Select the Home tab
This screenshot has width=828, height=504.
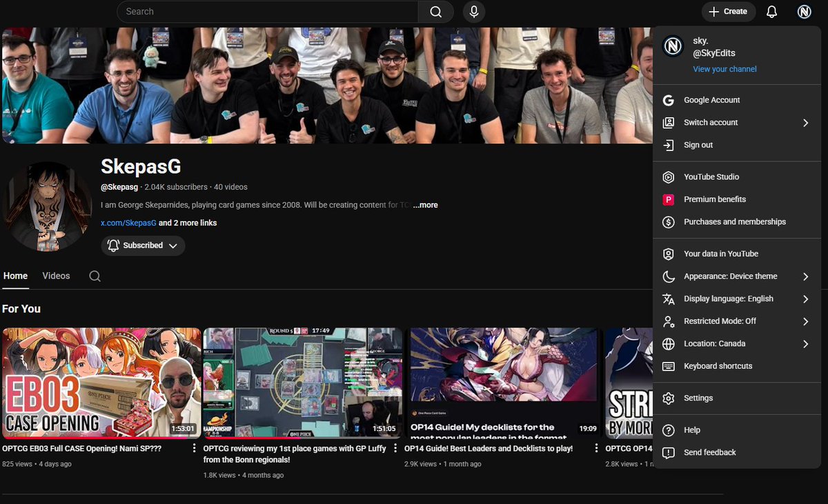[x=15, y=276]
